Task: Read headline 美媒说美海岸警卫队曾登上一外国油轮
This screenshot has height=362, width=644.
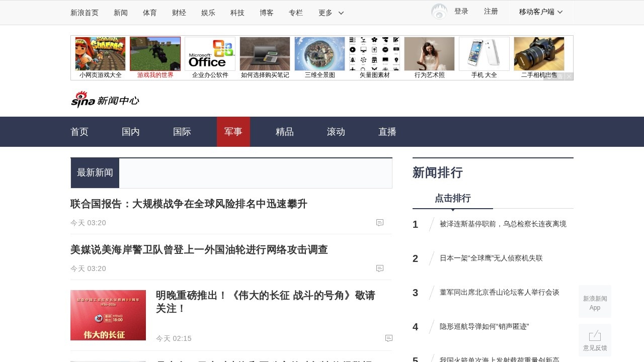Action: point(199,250)
